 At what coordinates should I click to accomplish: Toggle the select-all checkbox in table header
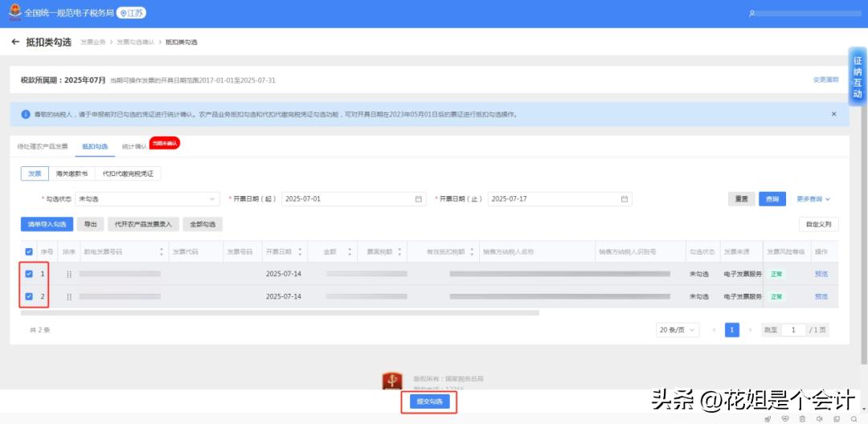(29, 252)
